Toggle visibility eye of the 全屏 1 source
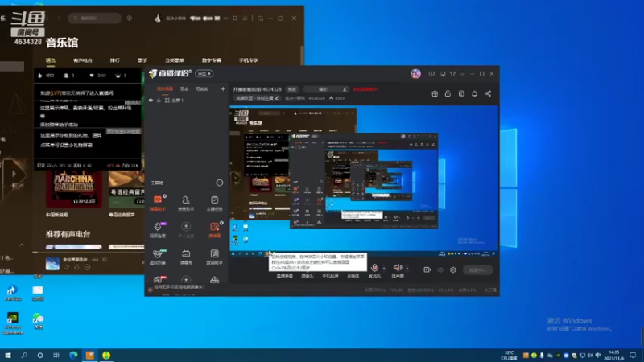The image size is (644, 362). tap(151, 100)
